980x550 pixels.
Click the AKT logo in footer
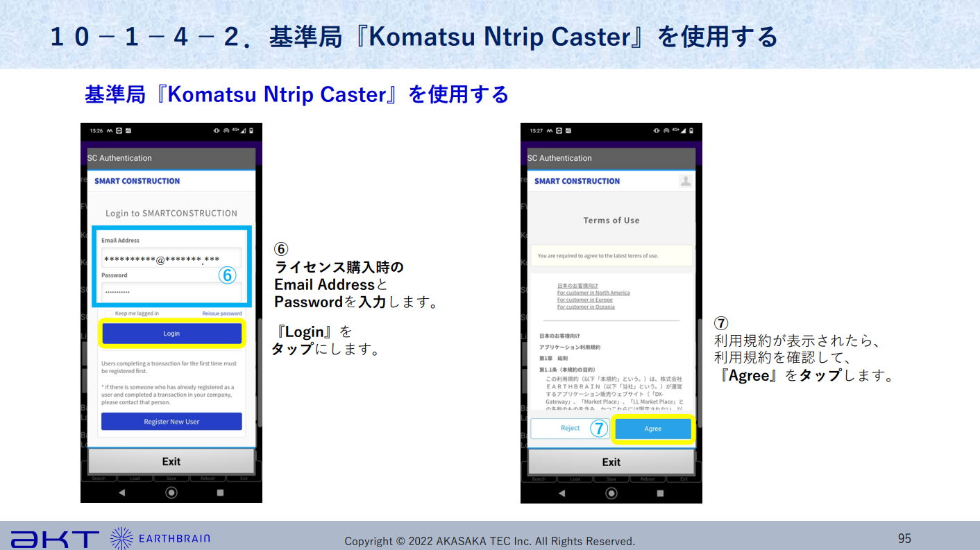click(56, 540)
